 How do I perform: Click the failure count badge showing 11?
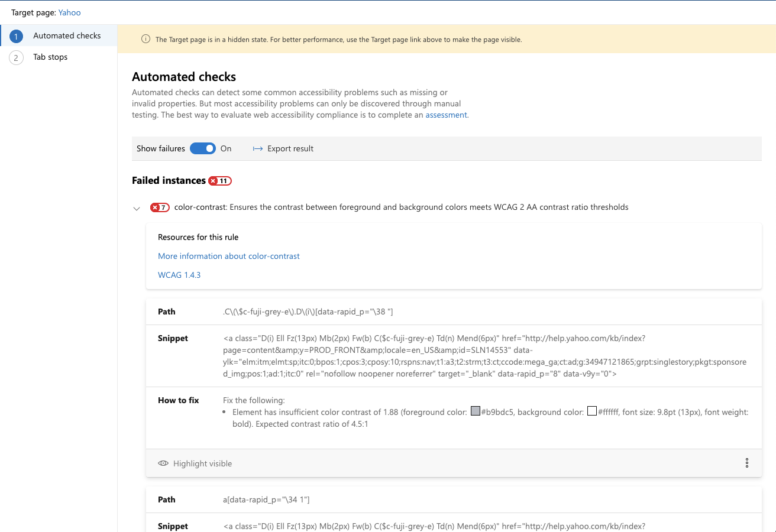(219, 180)
